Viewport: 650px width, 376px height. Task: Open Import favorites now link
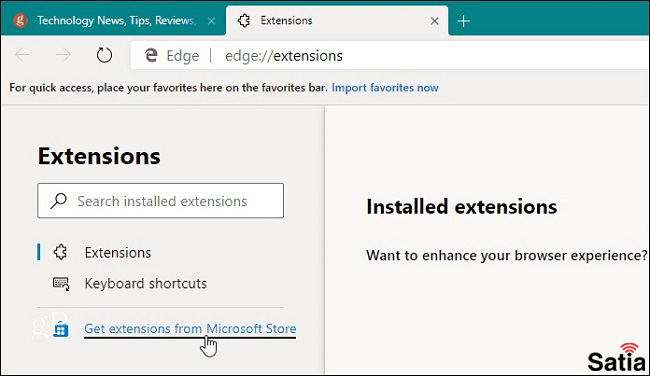click(x=385, y=88)
